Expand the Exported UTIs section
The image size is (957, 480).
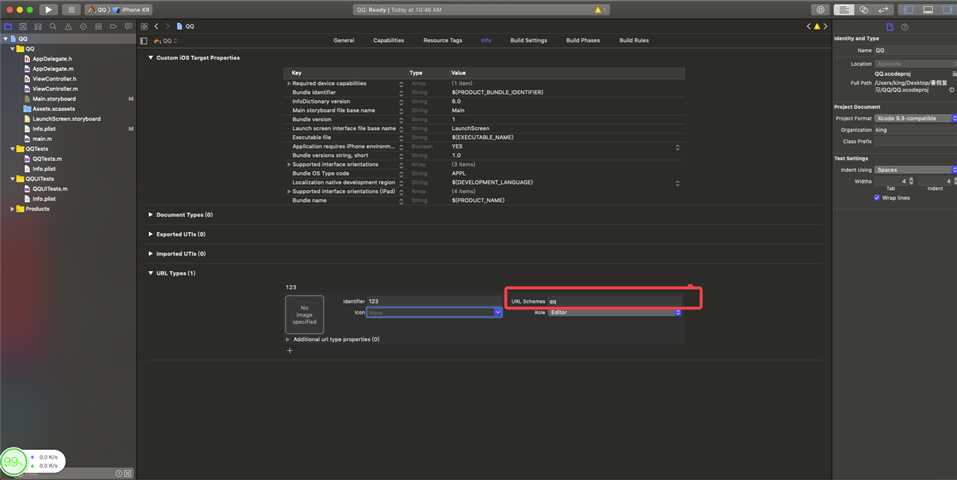click(151, 235)
